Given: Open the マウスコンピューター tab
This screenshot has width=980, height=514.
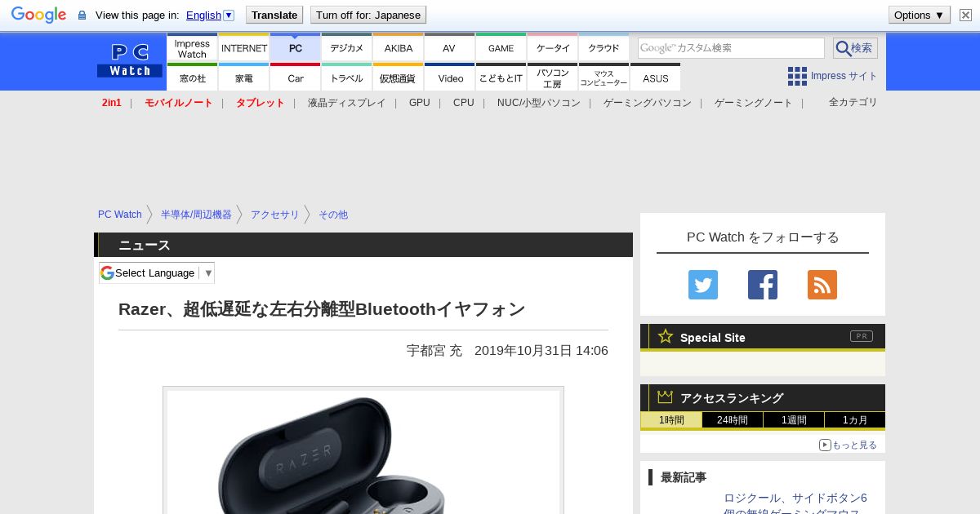Looking at the screenshot, I should pyautogui.click(x=604, y=78).
